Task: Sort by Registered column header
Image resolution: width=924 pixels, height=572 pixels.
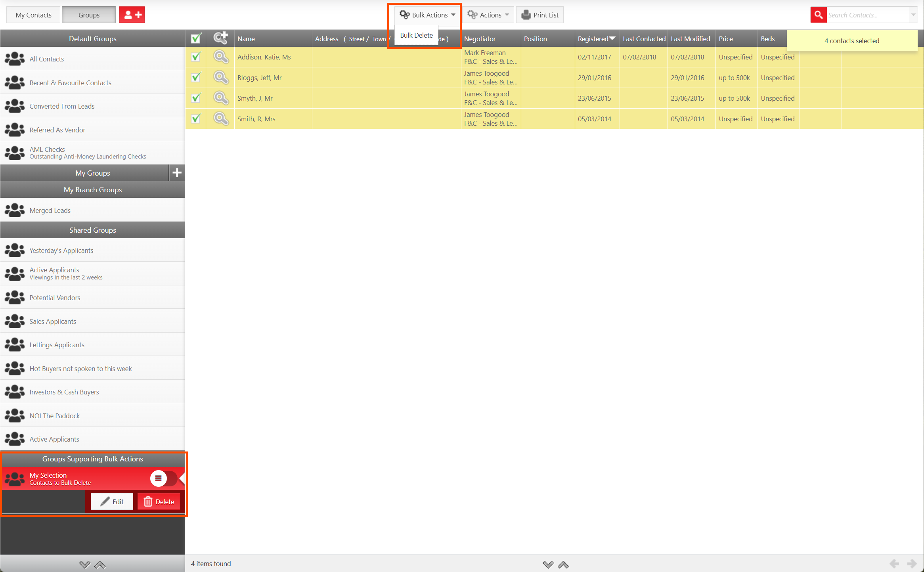Action: (597, 38)
